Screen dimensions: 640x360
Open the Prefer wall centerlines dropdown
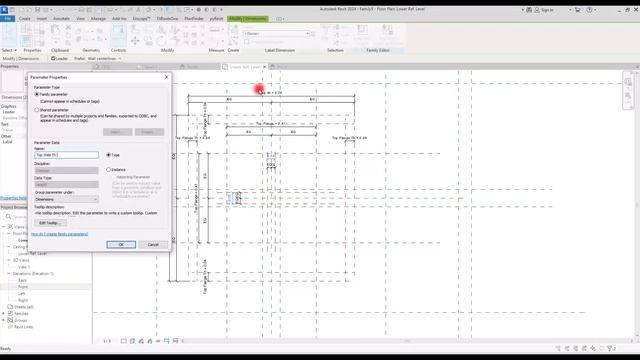tap(104, 59)
